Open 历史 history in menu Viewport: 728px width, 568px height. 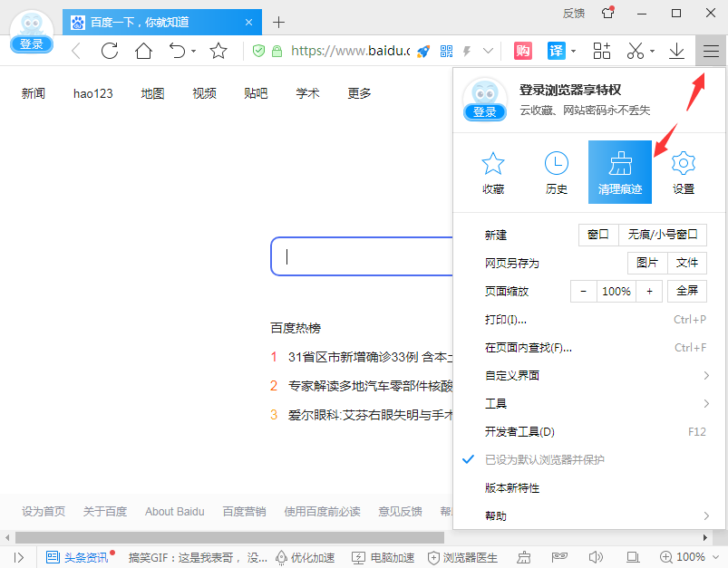click(557, 172)
